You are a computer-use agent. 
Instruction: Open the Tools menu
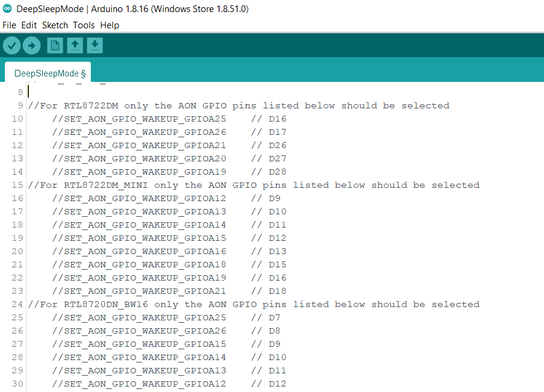click(x=84, y=25)
